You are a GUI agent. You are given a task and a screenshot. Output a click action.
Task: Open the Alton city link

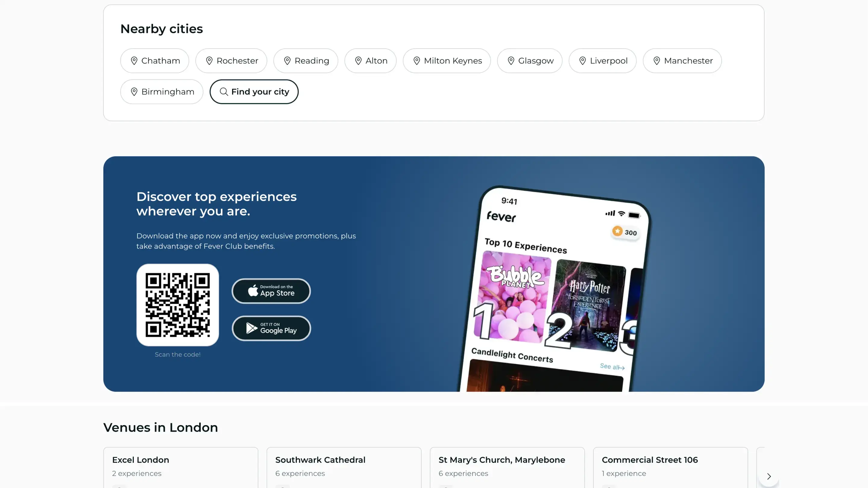tap(370, 61)
